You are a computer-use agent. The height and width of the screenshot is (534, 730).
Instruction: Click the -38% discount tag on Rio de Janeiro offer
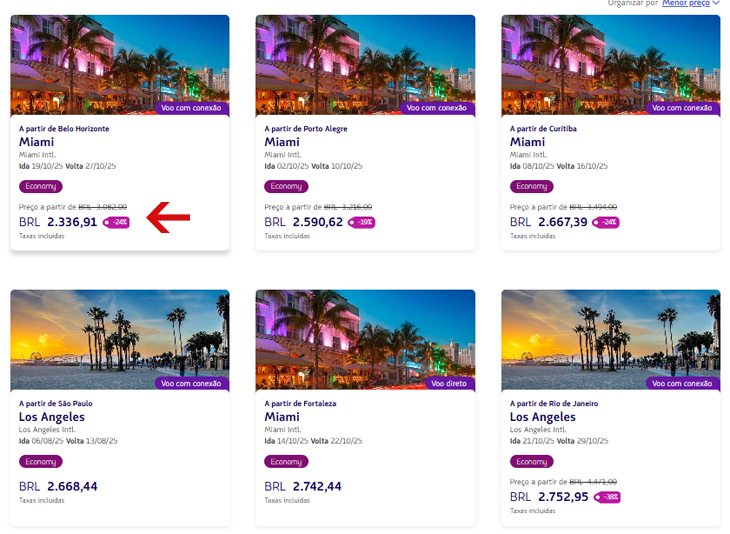607,497
